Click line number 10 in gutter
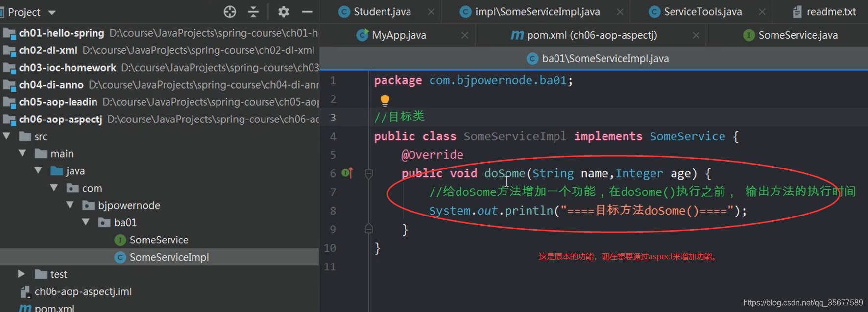Viewport: 868px width, 312px height. 330,248
